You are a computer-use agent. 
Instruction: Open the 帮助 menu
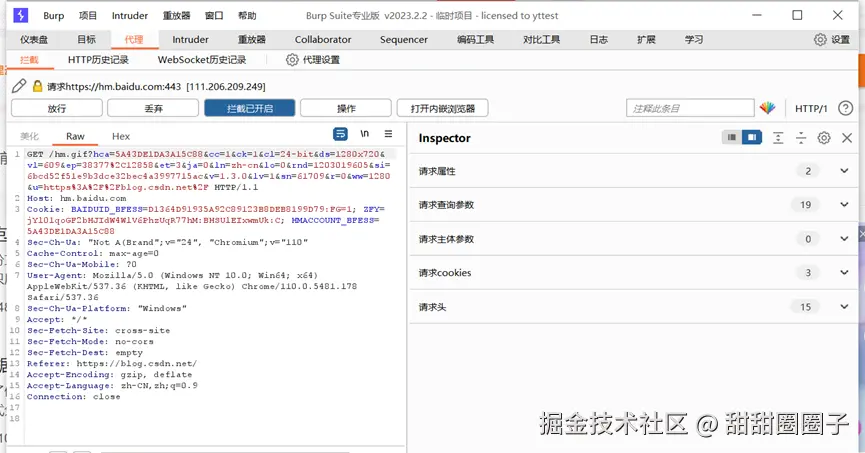tap(247, 15)
